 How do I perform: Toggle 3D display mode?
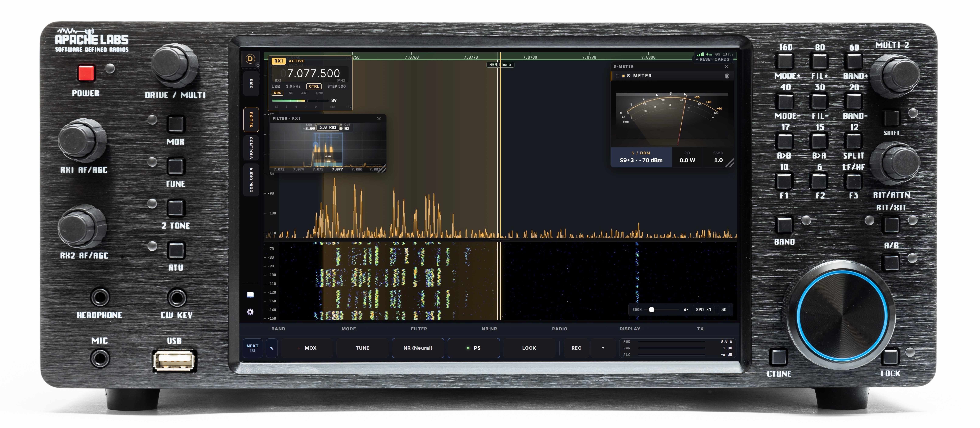724,310
